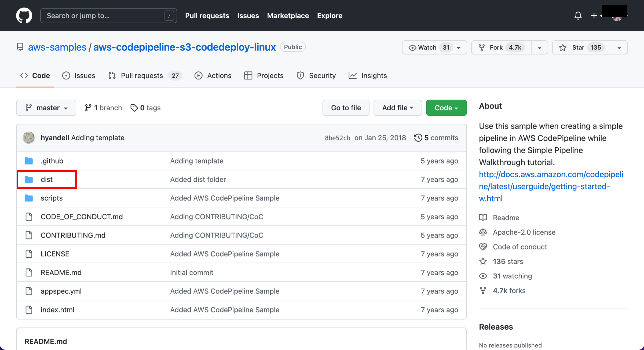Viewport: 644px width, 350px height.
Task: Open Marketplace in top navigation
Action: pos(288,16)
